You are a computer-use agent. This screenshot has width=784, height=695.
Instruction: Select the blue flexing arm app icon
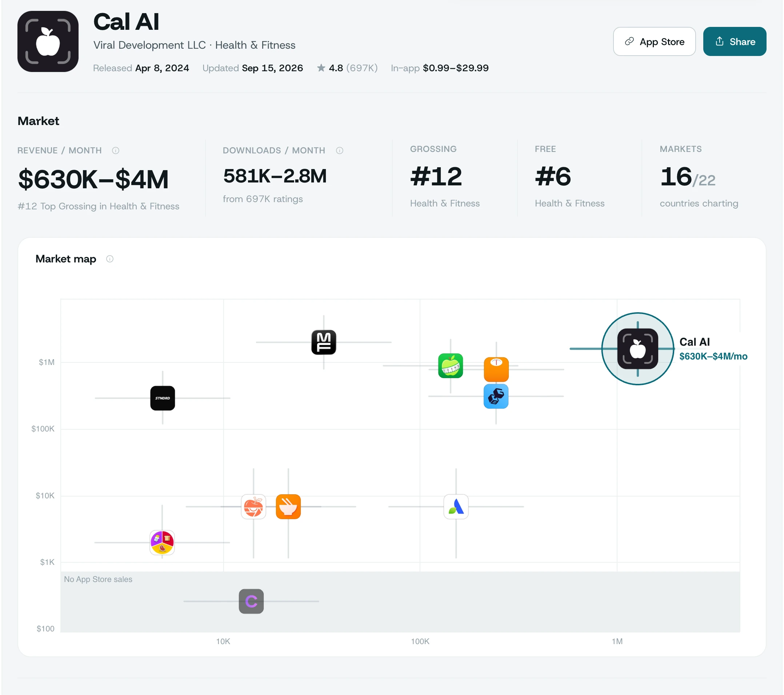click(496, 396)
